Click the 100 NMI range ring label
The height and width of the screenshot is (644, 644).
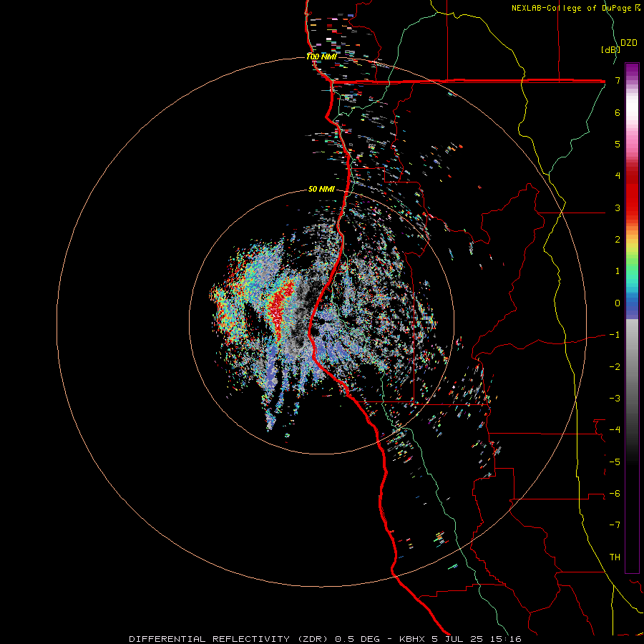[x=321, y=57]
